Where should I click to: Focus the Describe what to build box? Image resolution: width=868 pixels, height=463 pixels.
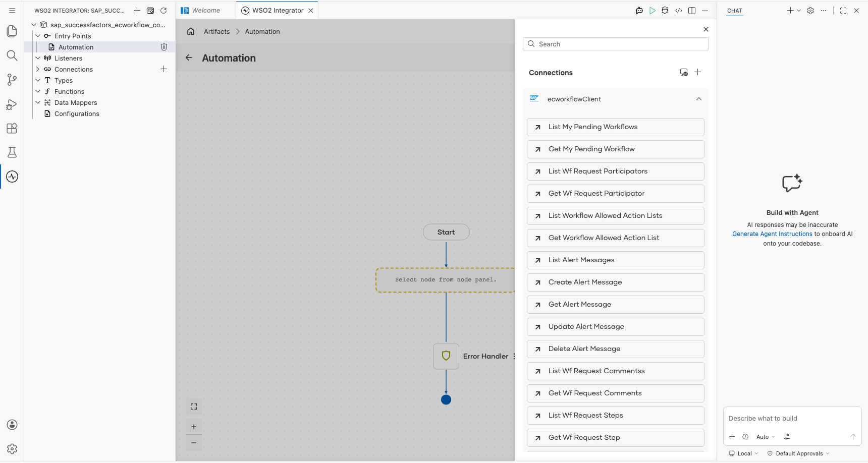792,419
